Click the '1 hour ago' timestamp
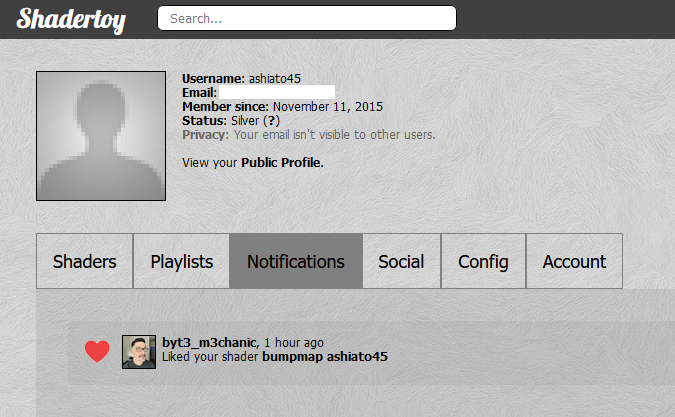 pos(294,343)
